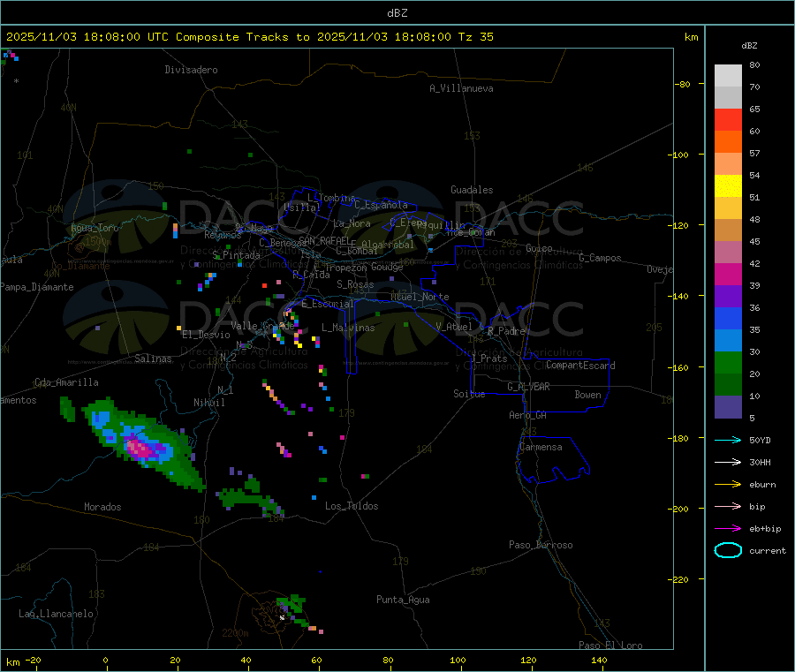Click the timestamp header text line

[x=249, y=37]
